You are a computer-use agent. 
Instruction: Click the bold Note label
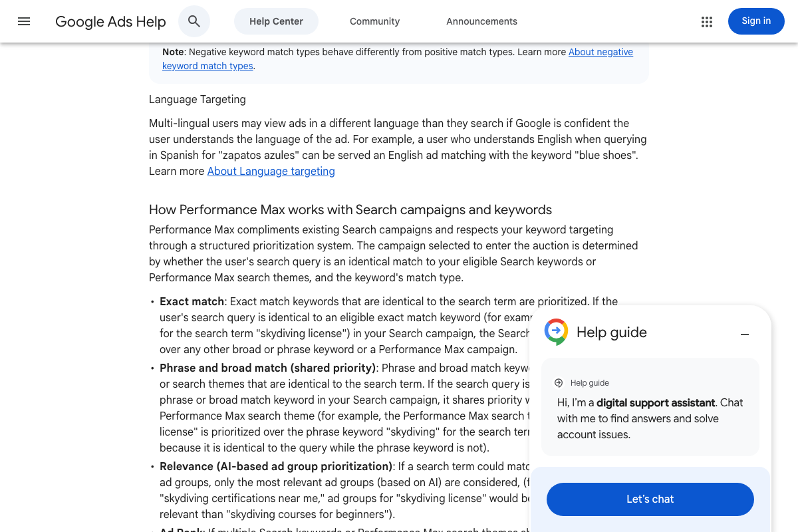(x=173, y=52)
